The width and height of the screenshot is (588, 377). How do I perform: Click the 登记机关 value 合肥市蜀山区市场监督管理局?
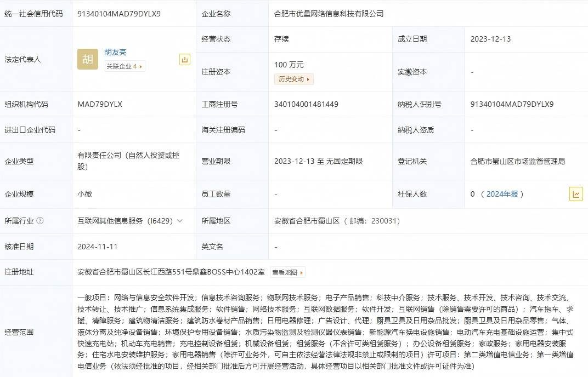click(x=517, y=161)
